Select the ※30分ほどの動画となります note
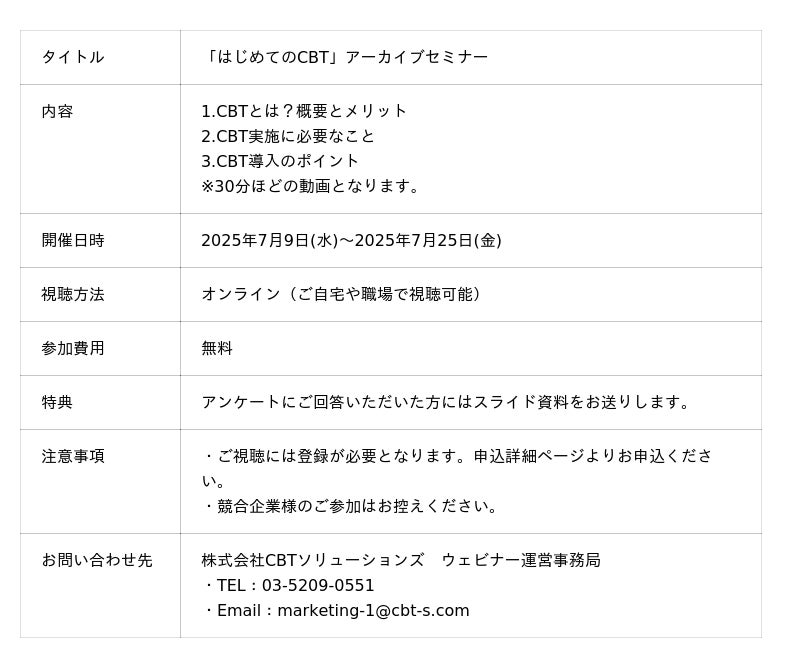The image size is (800, 668). coord(313,186)
